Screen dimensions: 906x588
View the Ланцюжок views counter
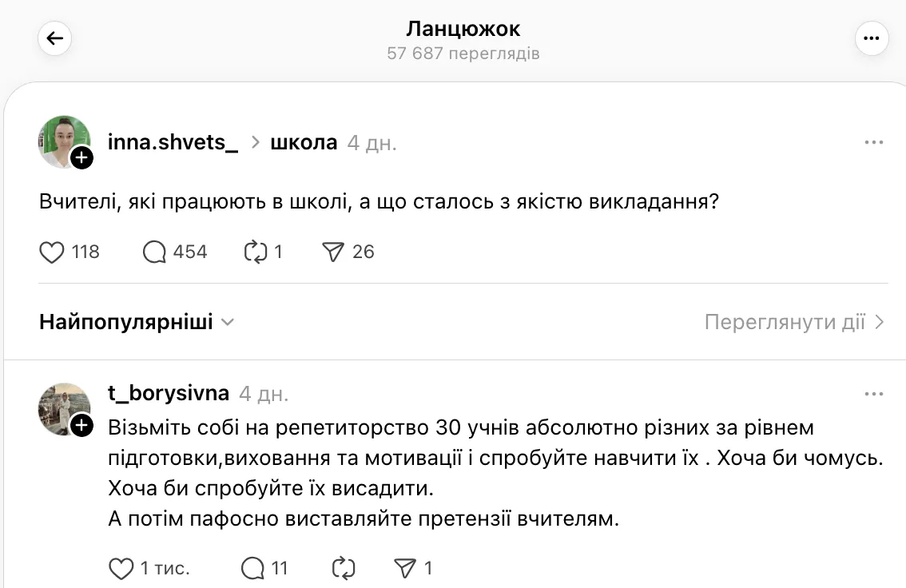pyautogui.click(x=463, y=53)
